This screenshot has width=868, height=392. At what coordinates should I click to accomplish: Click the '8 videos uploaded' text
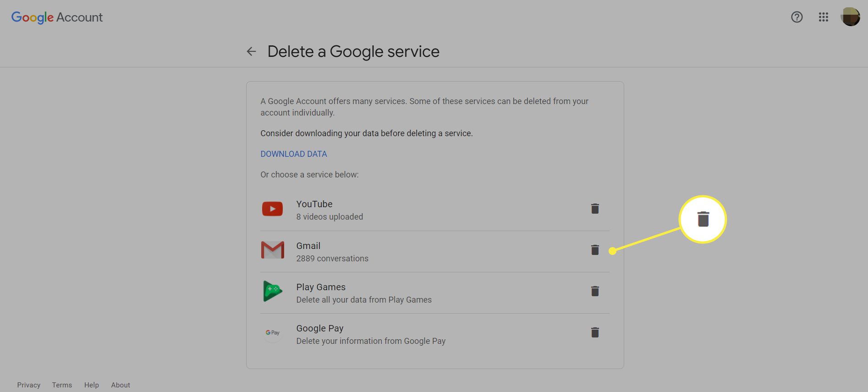(x=330, y=217)
